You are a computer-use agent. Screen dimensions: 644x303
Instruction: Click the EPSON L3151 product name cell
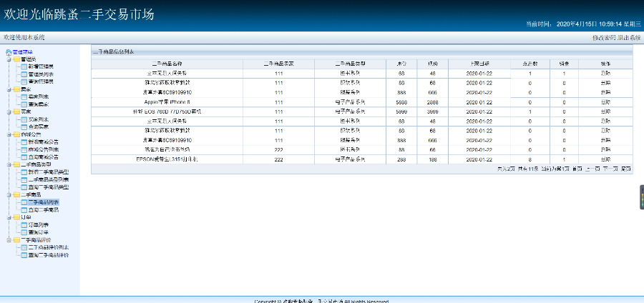click(x=167, y=159)
